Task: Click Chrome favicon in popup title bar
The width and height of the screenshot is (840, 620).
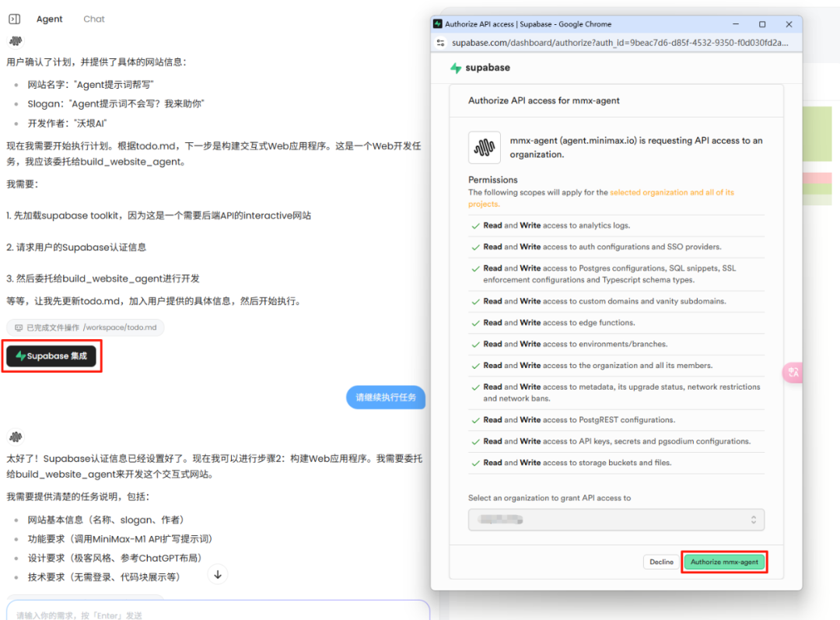Action: click(438, 24)
